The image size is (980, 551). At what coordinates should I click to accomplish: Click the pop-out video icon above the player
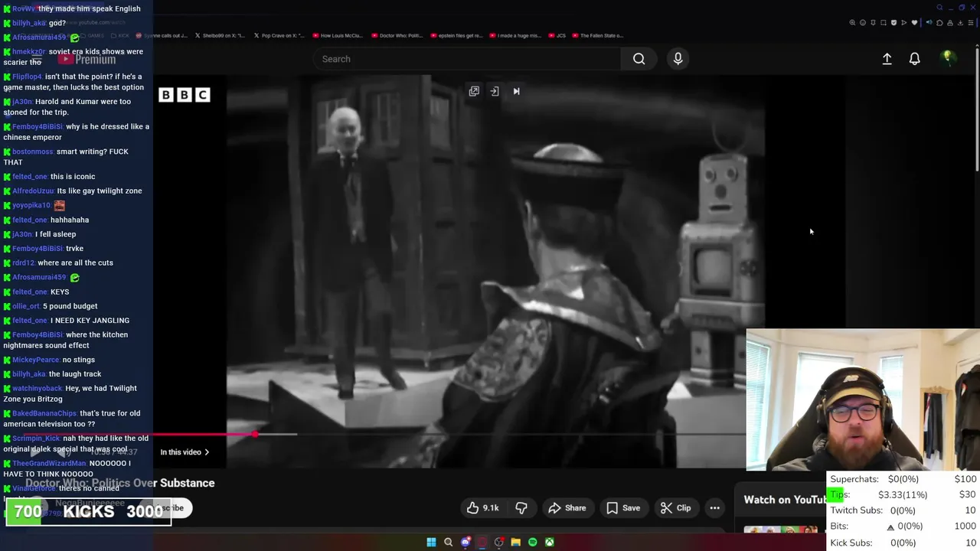(474, 91)
